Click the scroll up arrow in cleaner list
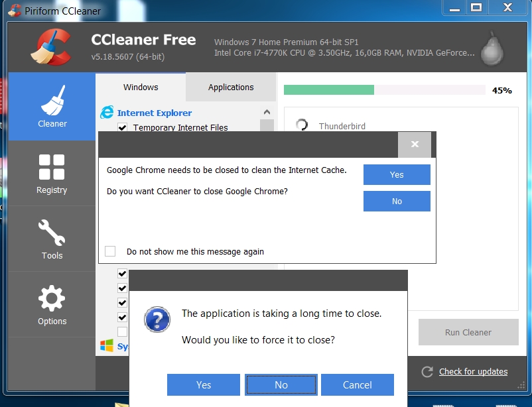This screenshot has width=532, height=407. pos(267,112)
